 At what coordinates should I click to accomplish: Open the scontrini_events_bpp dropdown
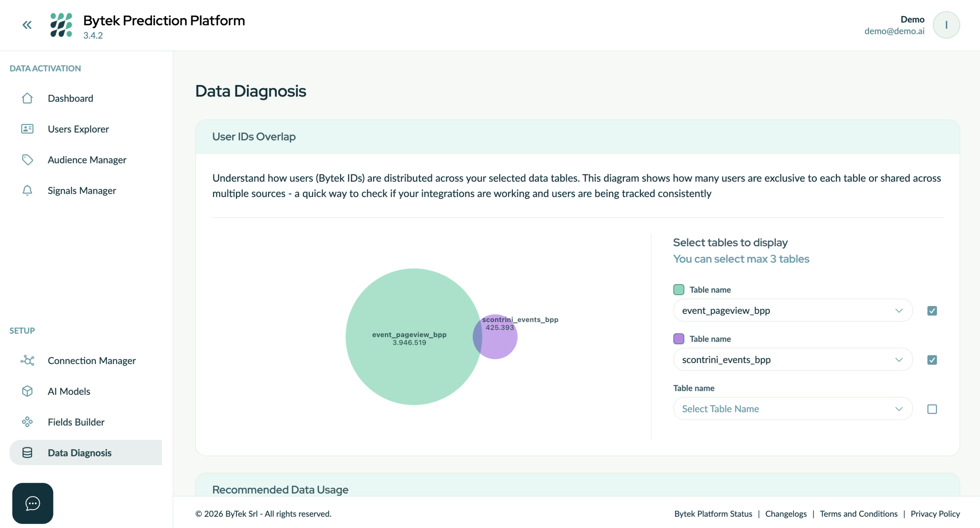[899, 360]
